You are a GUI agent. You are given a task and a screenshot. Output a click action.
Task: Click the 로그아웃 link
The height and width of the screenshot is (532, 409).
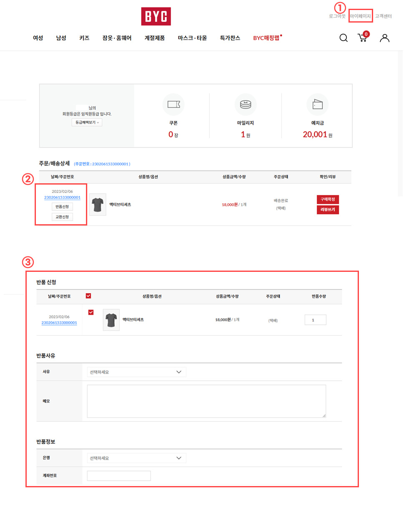337,16
